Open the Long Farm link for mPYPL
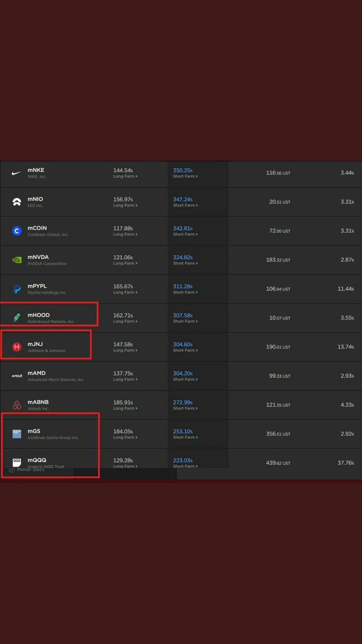The image size is (362, 644). [x=125, y=292]
